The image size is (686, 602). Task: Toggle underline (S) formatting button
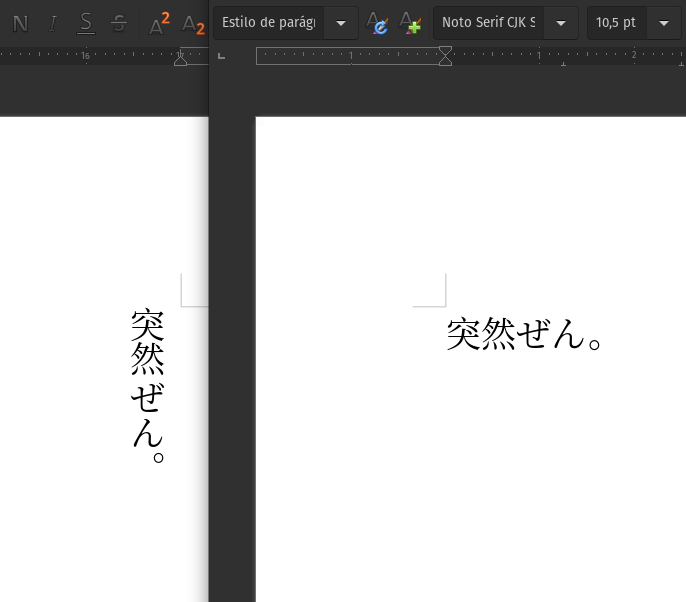tap(86, 23)
